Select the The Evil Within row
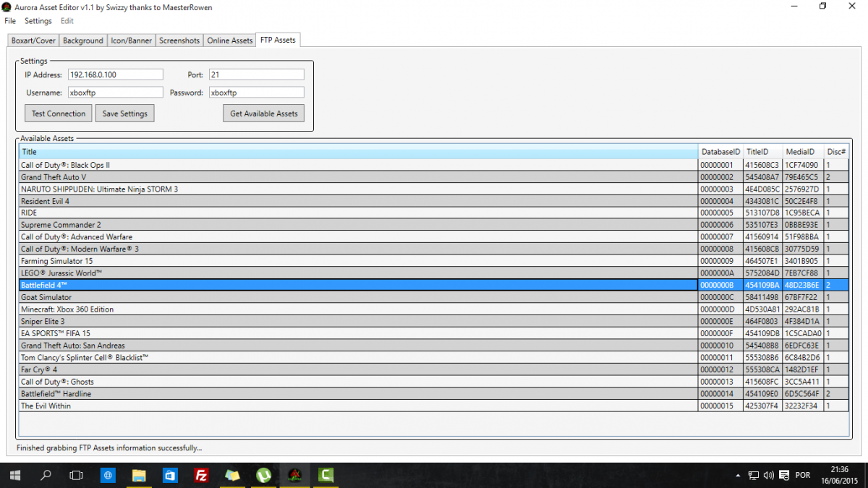Viewport: 868px width, 488px height. (x=434, y=406)
